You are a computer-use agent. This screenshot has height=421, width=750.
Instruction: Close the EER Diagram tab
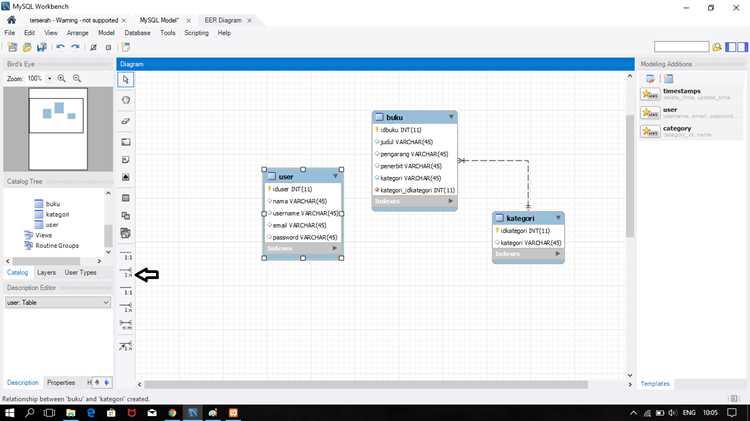tap(249, 21)
